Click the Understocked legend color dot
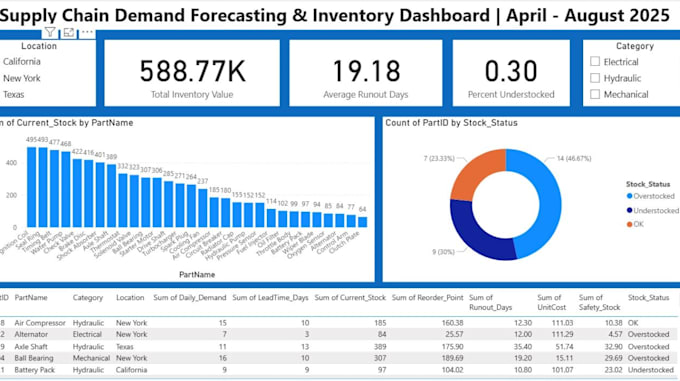This screenshot has height=381, width=680. 630,210
